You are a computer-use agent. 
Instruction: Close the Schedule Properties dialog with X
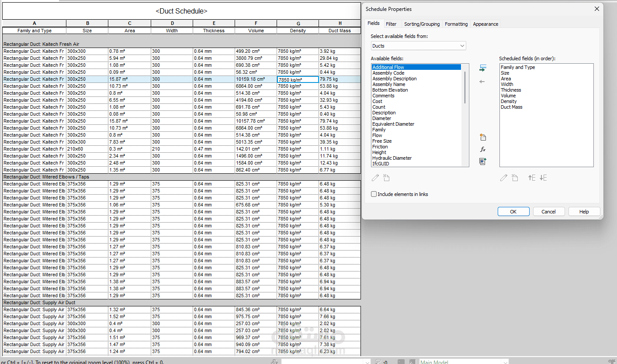tap(597, 9)
